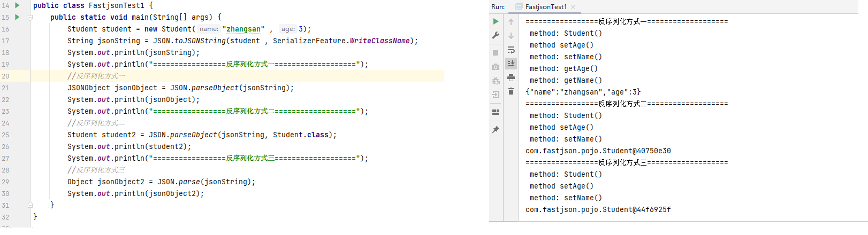Clear all console output with the trash icon
This screenshot has height=235, width=868.
pos(511,91)
